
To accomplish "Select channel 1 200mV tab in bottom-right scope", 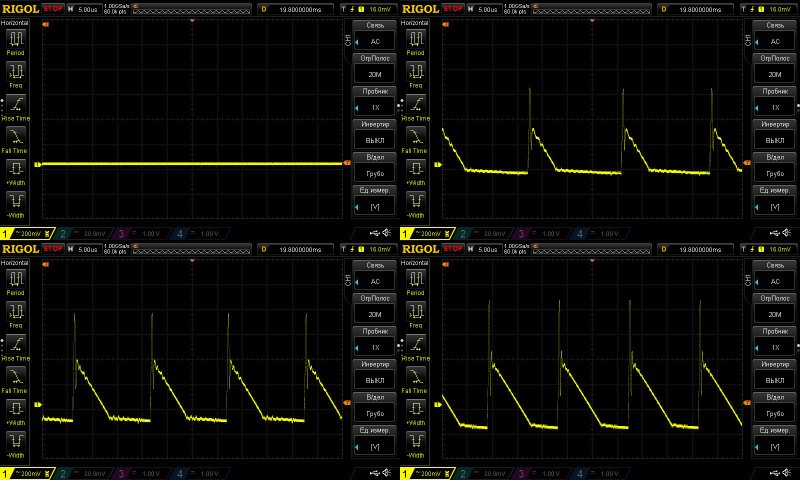I will pyautogui.click(x=427, y=474).
